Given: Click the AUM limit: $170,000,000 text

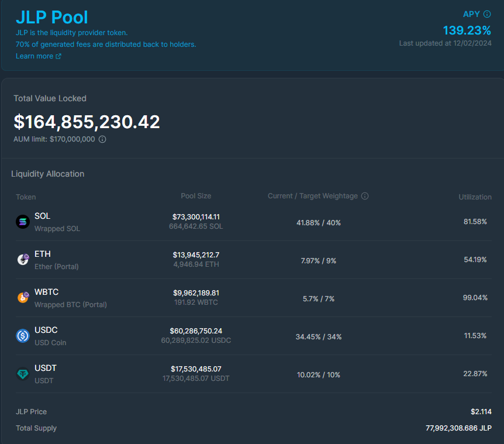Looking at the screenshot, I should point(54,139).
